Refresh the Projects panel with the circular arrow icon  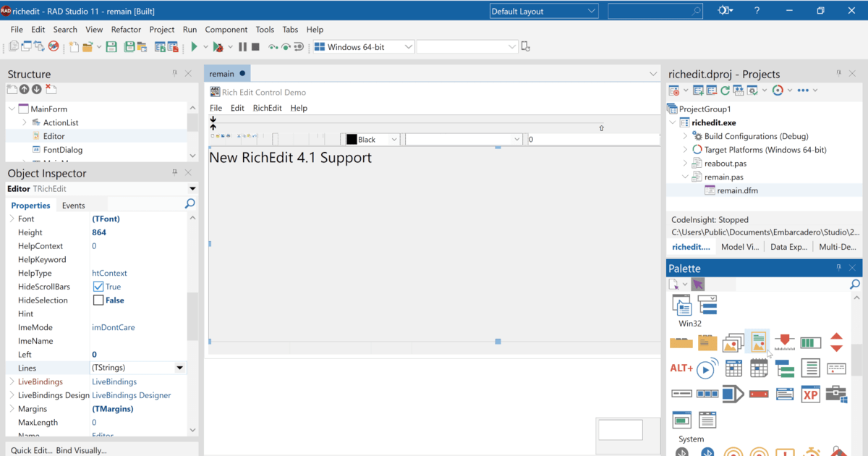726,90
